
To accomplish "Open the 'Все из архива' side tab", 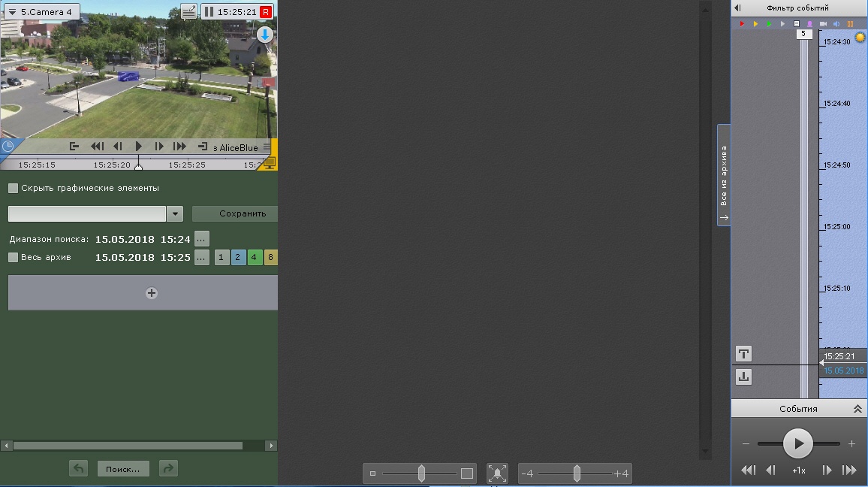I will (x=724, y=177).
